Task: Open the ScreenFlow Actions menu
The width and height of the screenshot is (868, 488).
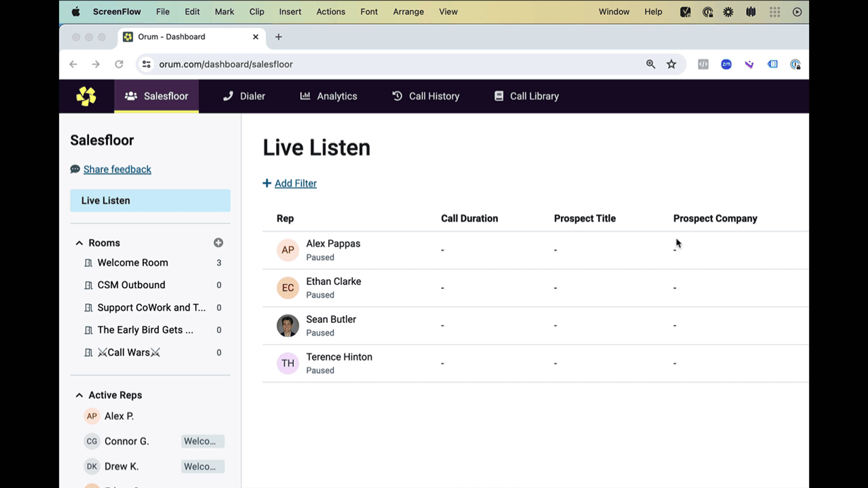Action: (330, 12)
